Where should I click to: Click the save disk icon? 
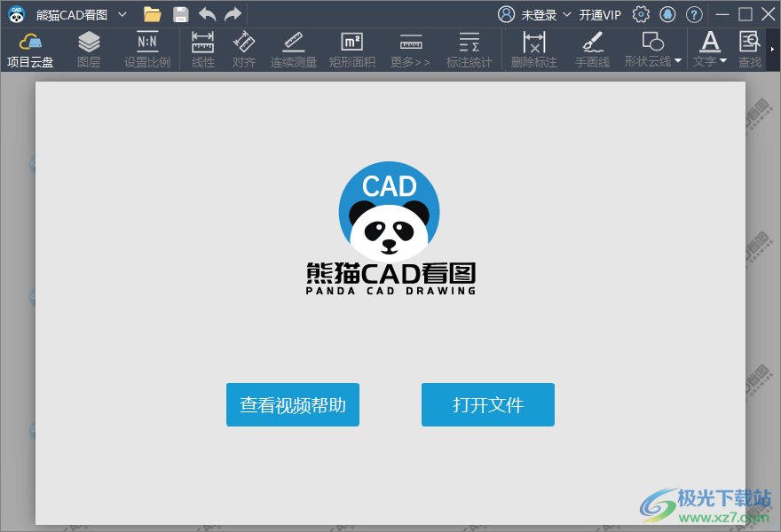coord(180,14)
